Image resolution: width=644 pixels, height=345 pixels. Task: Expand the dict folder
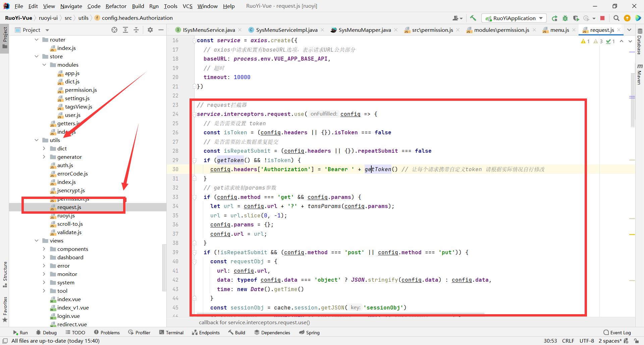coord(44,148)
